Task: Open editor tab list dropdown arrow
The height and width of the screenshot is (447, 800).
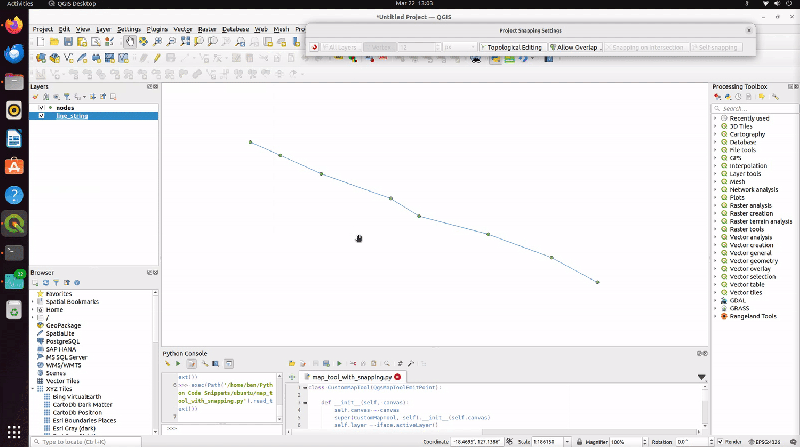Action: [x=702, y=377]
